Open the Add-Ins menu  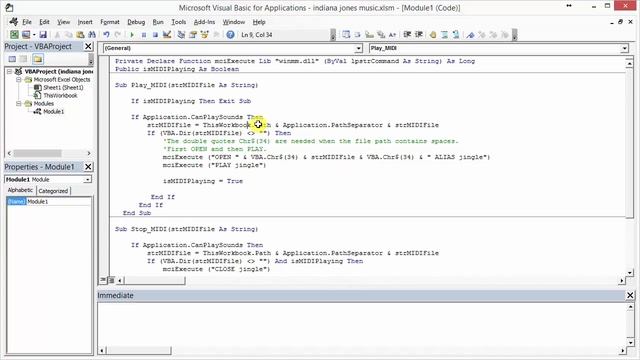click(204, 22)
